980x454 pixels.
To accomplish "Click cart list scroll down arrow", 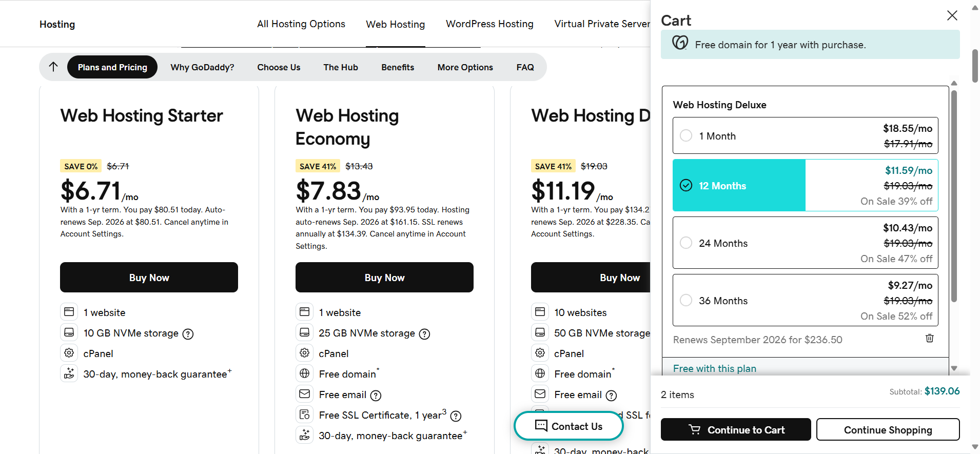I will (954, 368).
